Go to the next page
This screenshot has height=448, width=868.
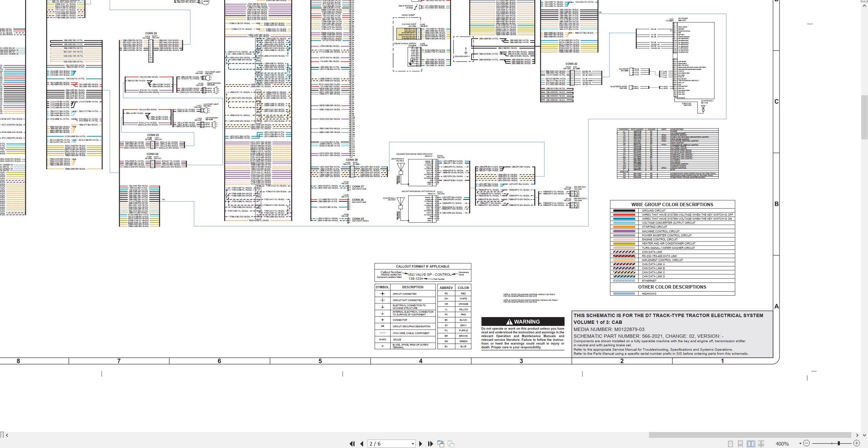[421, 444]
